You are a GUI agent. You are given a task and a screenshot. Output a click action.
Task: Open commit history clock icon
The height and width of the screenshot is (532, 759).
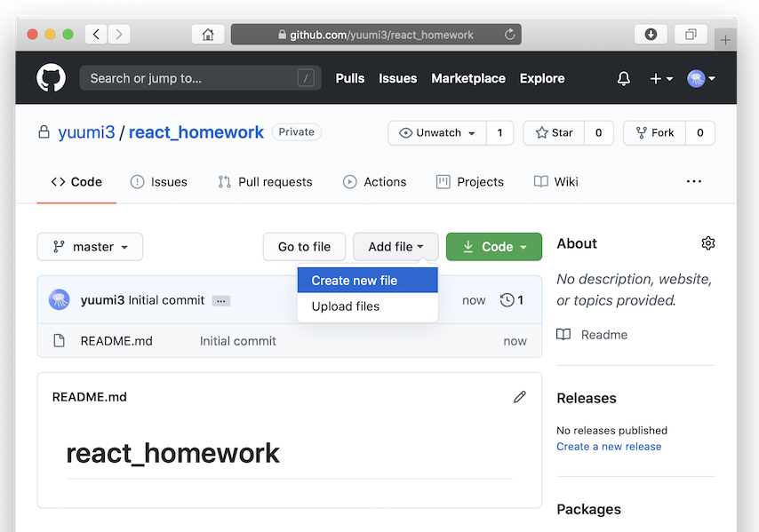tap(507, 300)
